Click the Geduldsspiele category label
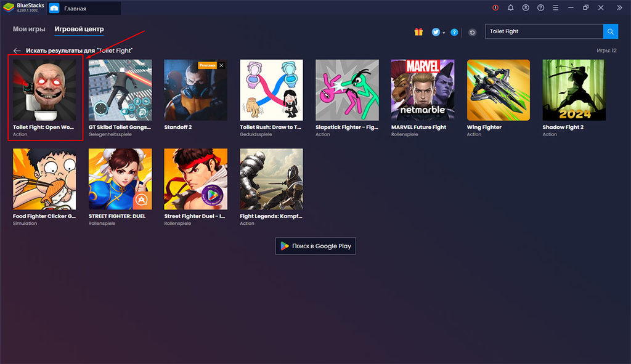This screenshot has height=364, width=631. [256, 134]
